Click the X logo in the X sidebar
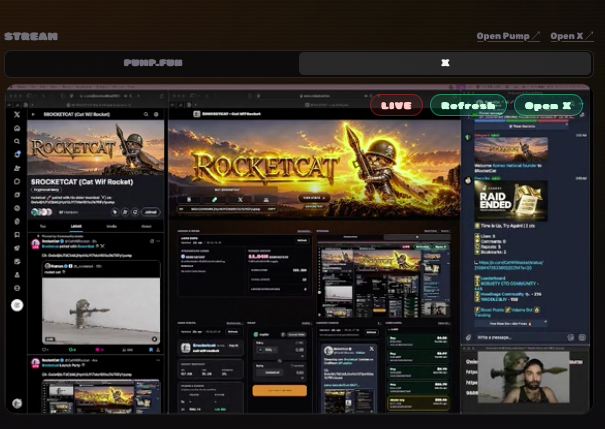 click(x=17, y=115)
